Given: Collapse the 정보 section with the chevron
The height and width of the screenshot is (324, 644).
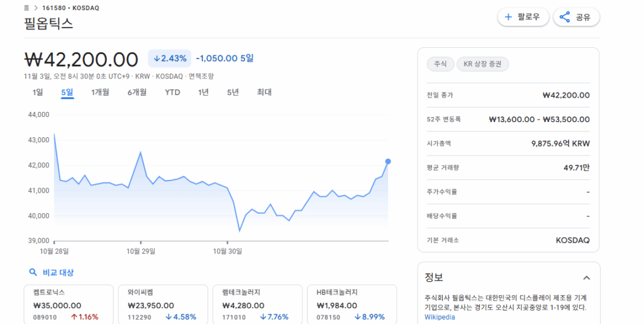Looking at the screenshot, I should [587, 278].
